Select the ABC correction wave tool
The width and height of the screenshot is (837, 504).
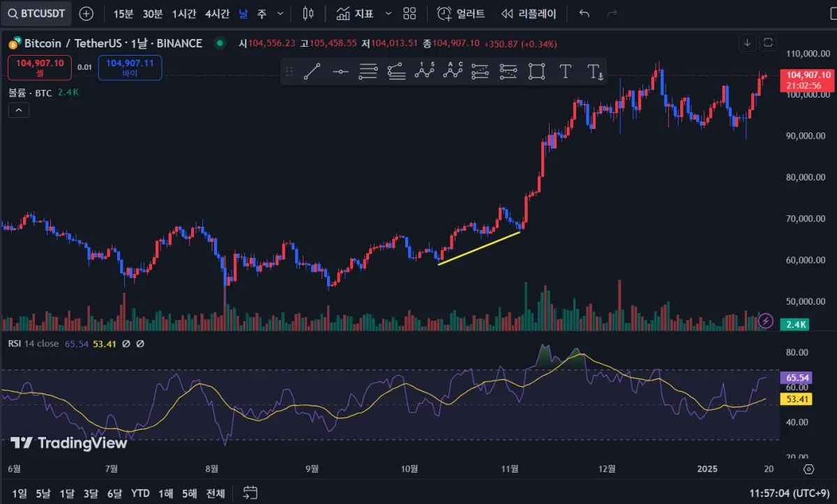(x=453, y=71)
